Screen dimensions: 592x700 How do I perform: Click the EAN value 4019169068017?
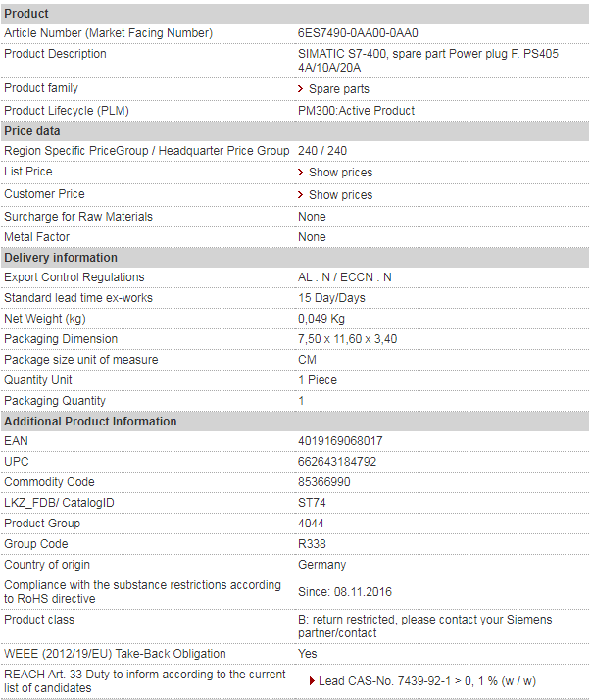(x=340, y=441)
